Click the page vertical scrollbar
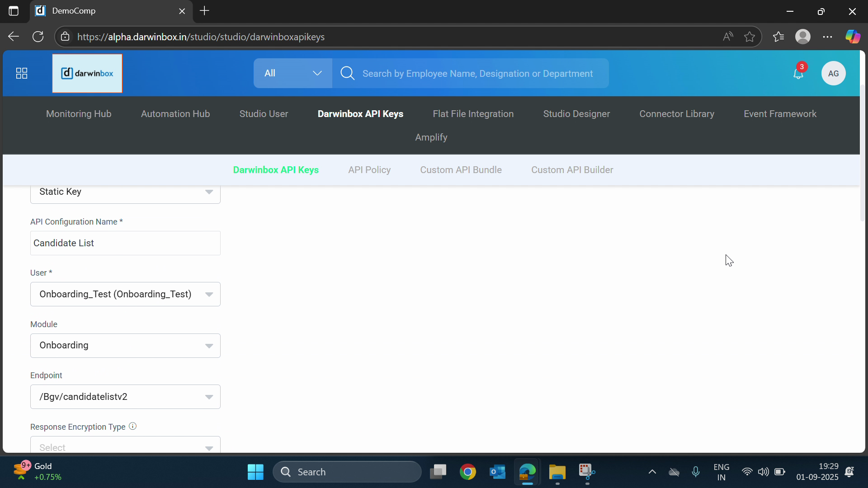Screen dimensions: 868x488 tap(862, 154)
